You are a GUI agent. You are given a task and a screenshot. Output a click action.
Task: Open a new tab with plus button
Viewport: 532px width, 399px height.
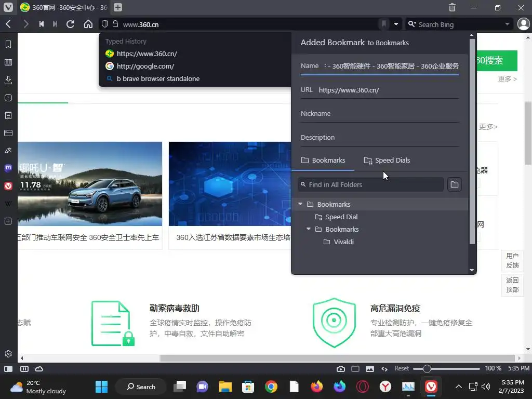point(118,7)
